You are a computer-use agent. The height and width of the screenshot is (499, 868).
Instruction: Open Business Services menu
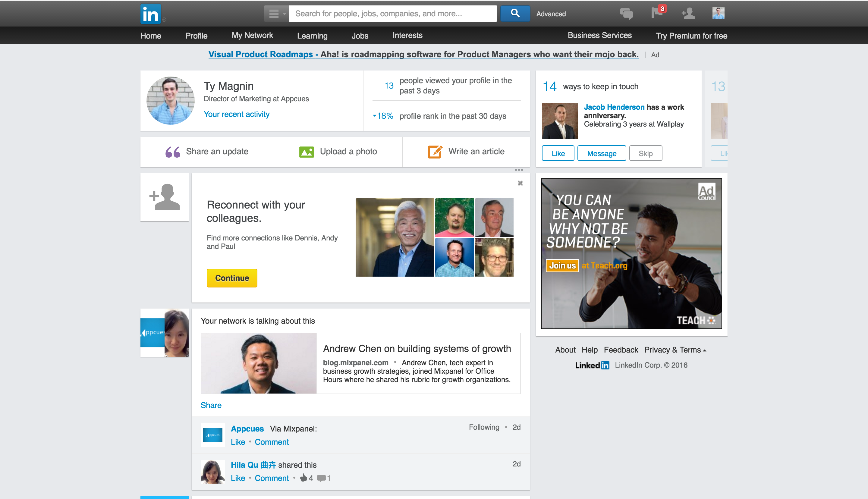[600, 35]
